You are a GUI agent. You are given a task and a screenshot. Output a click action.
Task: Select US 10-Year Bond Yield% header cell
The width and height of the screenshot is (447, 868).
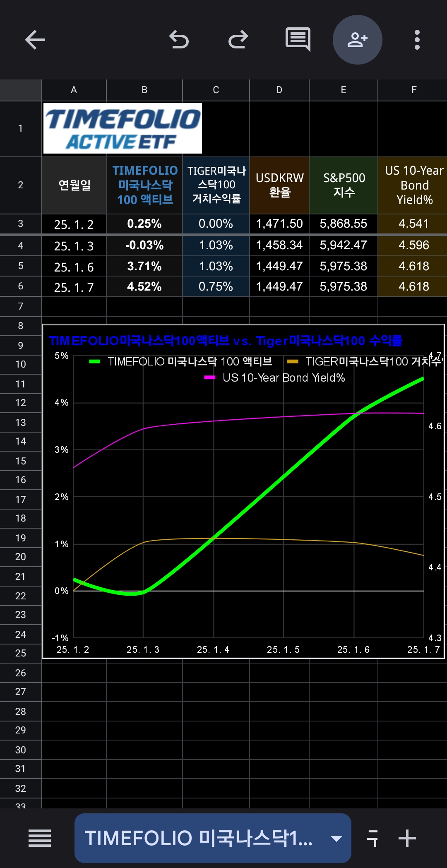point(413,185)
